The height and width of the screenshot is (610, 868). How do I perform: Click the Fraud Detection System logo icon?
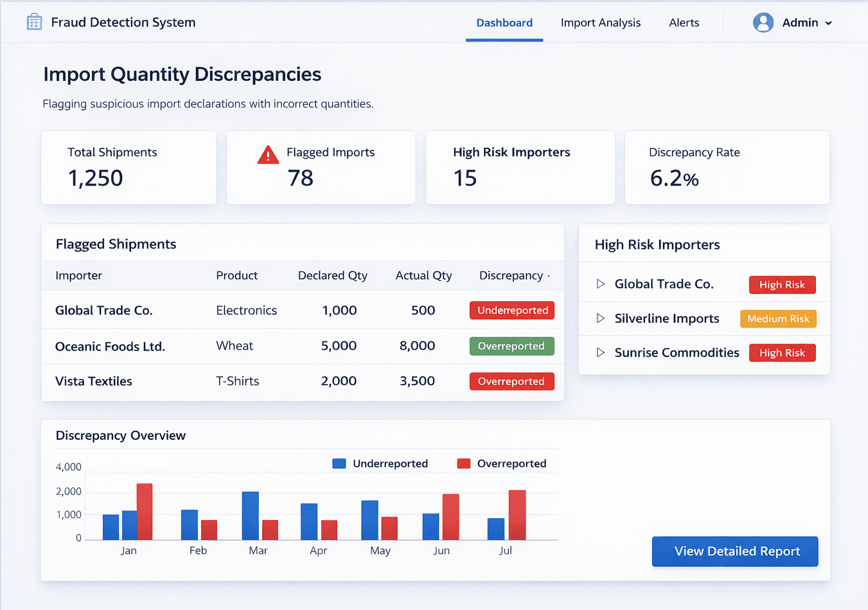(34, 22)
